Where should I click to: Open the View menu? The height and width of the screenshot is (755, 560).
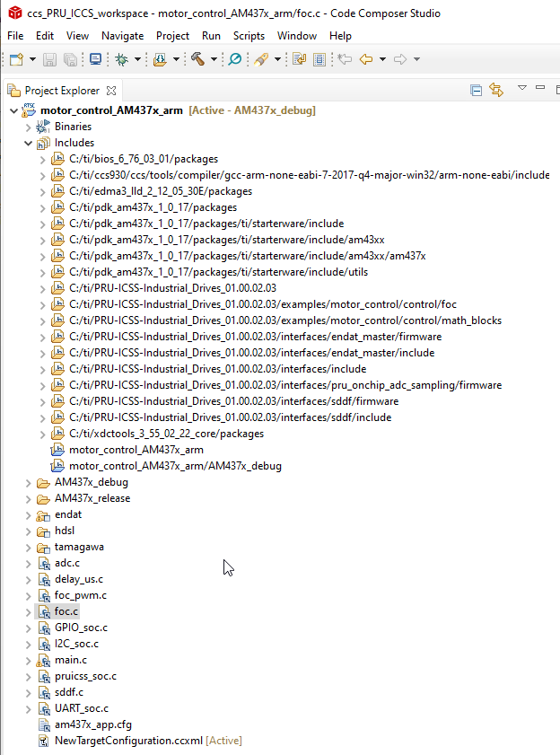click(x=77, y=36)
